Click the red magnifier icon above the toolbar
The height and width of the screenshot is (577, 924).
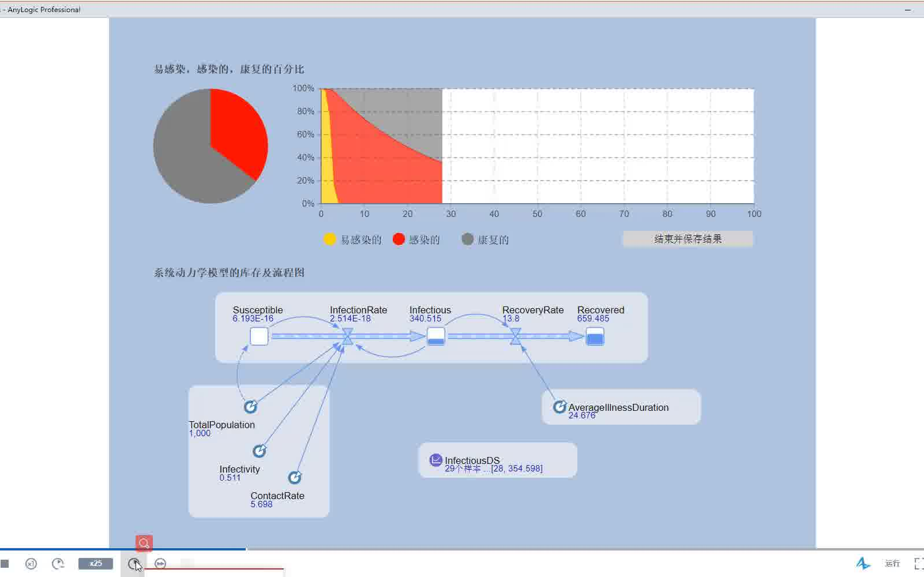(x=143, y=543)
